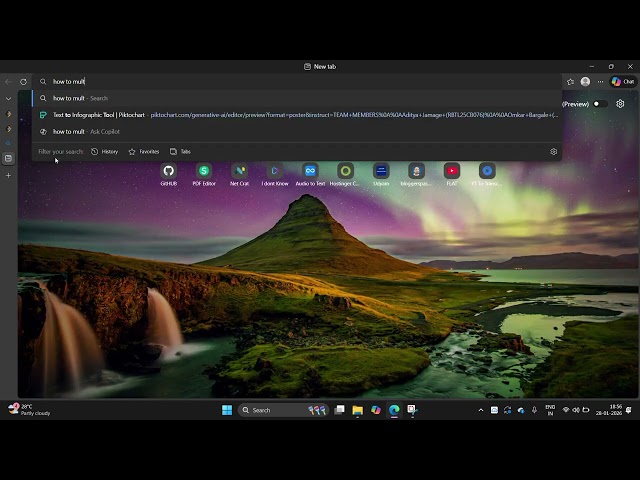
Task: Open search filter settings gear
Action: tap(553, 152)
